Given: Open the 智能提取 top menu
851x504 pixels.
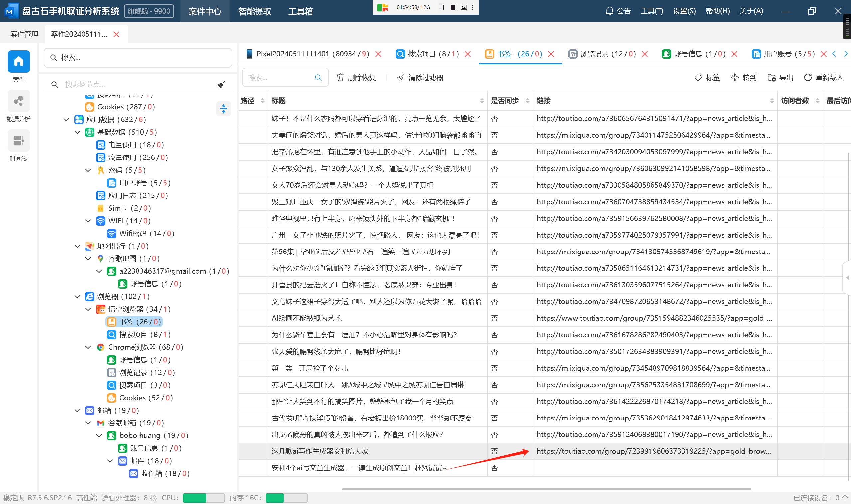Looking at the screenshot, I should tap(255, 11).
